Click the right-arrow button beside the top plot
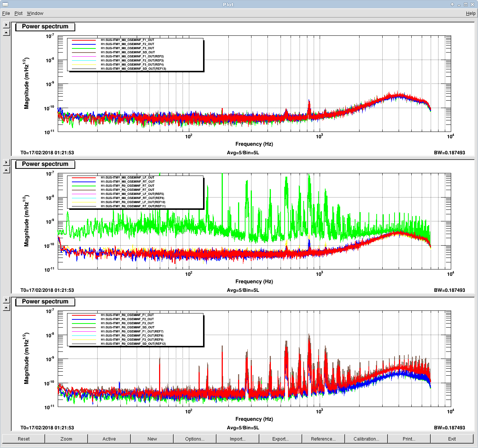Screen dimensions: 478x448 pos(6,25)
